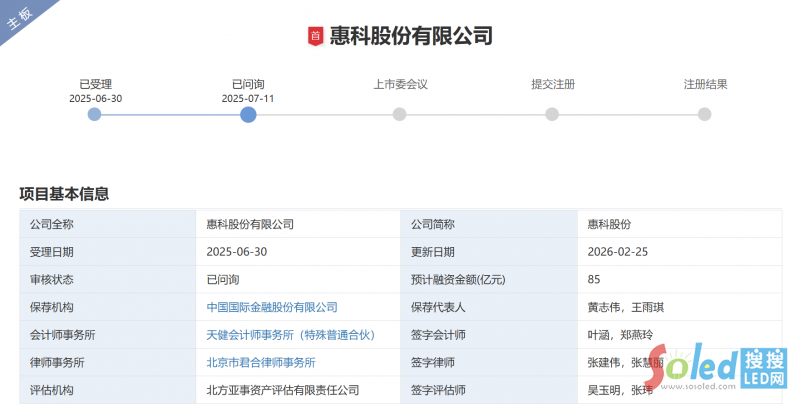Open 中国国际金融股份有限公司 sponsor link
800x407 pixels.
[272, 307]
